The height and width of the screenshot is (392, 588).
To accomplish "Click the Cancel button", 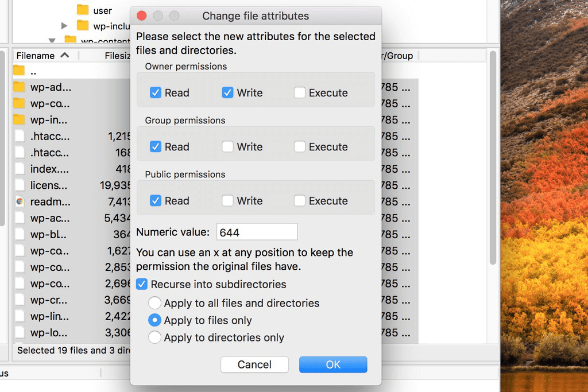I will point(254,364).
